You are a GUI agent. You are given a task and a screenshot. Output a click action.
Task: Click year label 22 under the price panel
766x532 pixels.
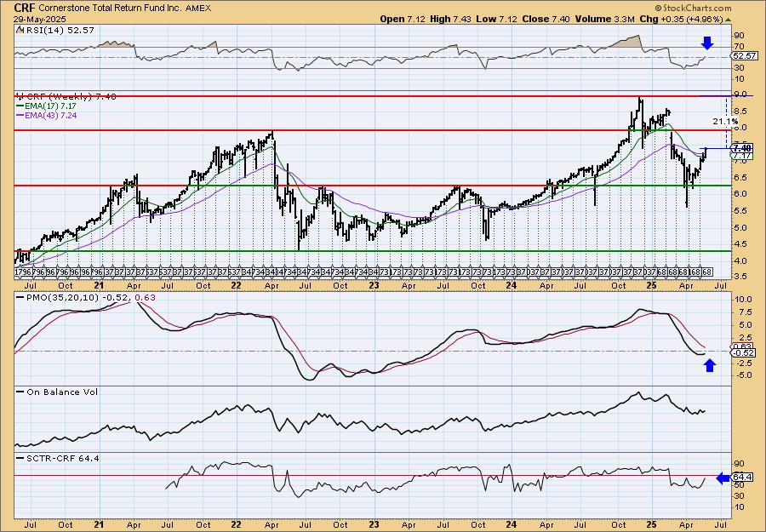point(237,286)
